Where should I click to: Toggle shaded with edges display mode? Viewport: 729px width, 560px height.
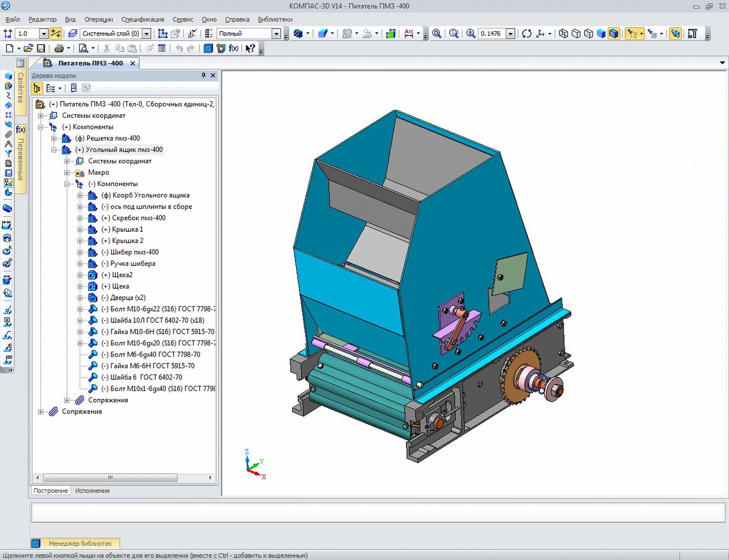click(614, 33)
